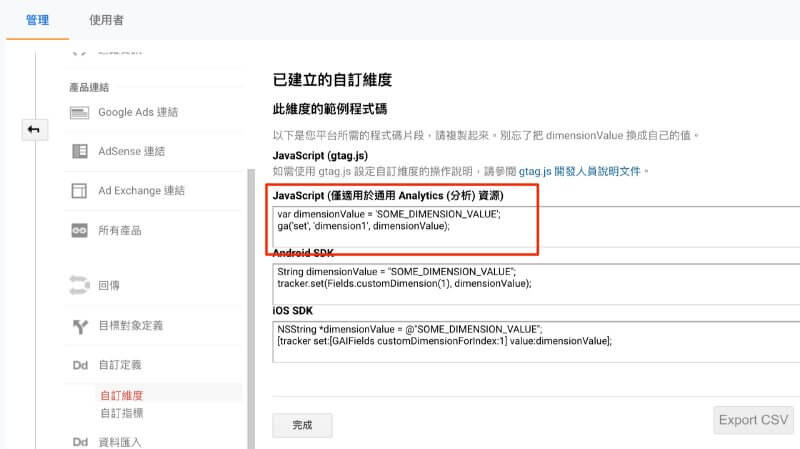Open Ad Exchange 連結 settings
This screenshot has width=800, height=449.
coord(141,190)
